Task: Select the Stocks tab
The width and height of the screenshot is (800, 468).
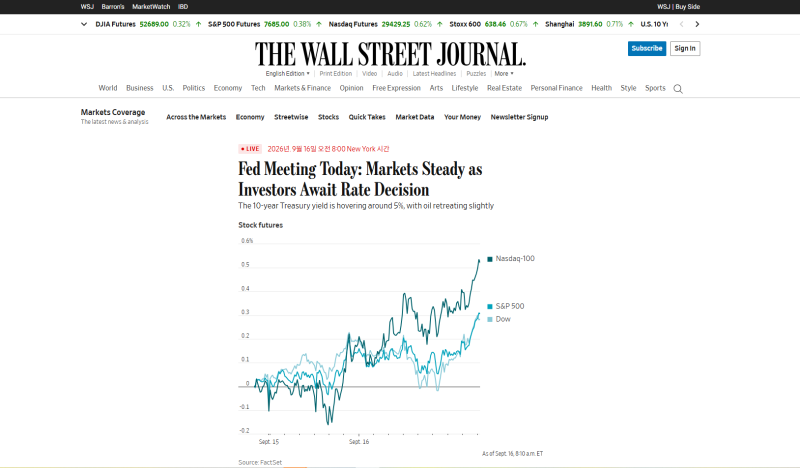Action: (328, 117)
